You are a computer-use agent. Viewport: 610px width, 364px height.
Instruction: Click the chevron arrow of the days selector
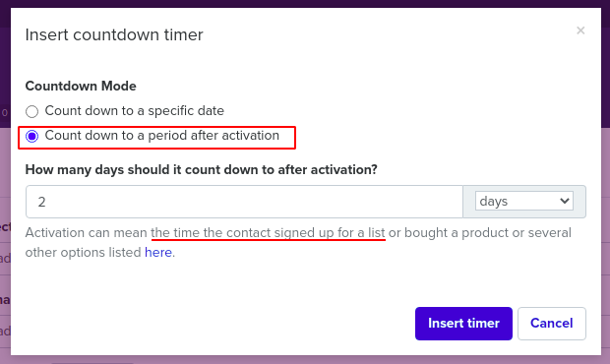pos(565,201)
